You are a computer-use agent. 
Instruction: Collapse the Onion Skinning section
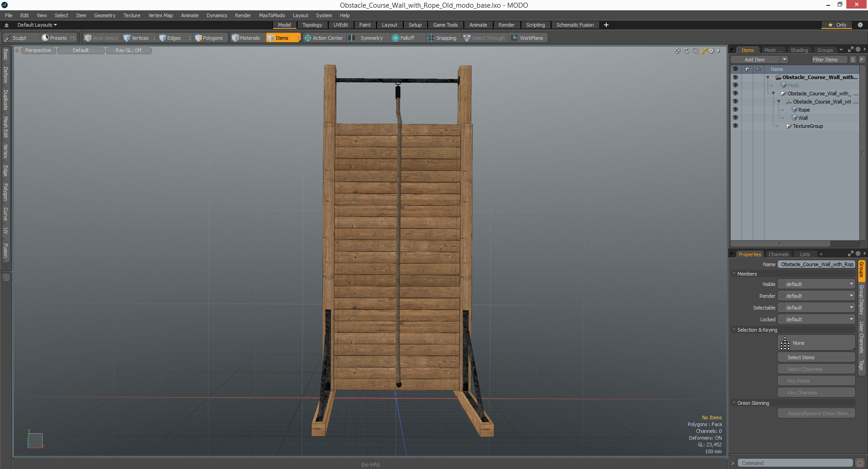[x=734, y=403]
